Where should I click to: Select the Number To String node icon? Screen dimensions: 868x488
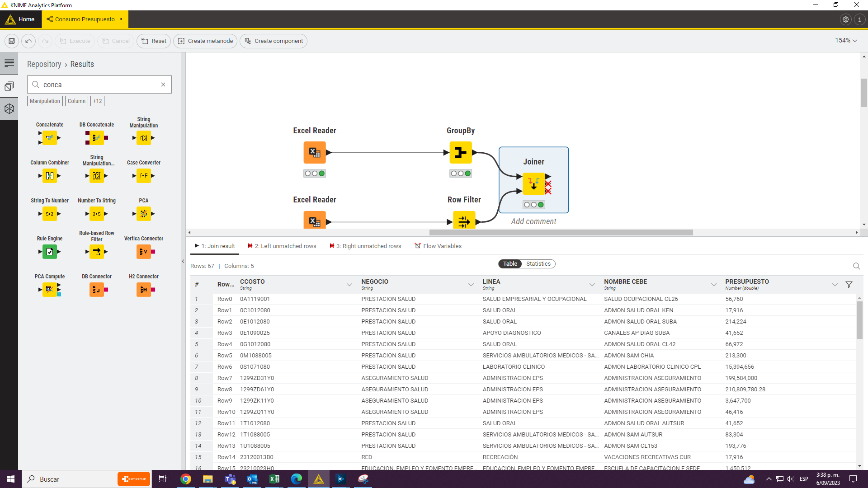click(x=97, y=214)
